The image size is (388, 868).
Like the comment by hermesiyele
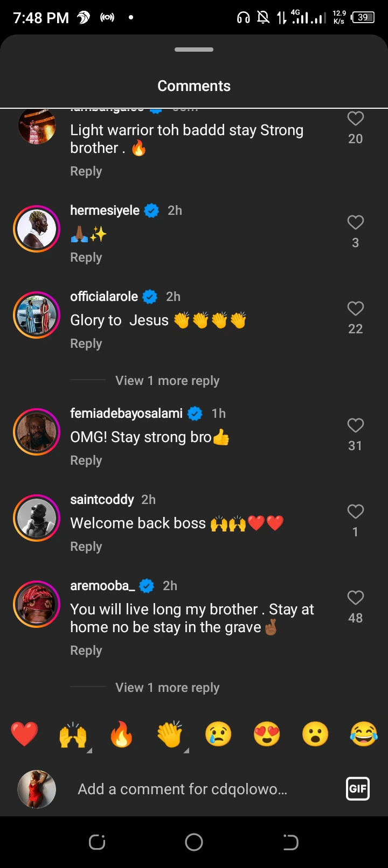pos(355,222)
